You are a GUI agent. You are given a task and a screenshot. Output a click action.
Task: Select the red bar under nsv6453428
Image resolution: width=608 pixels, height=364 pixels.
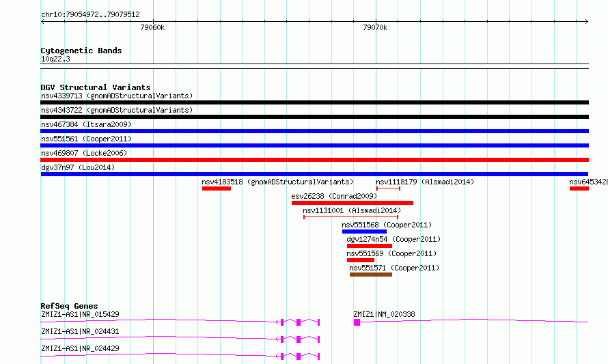579,188
